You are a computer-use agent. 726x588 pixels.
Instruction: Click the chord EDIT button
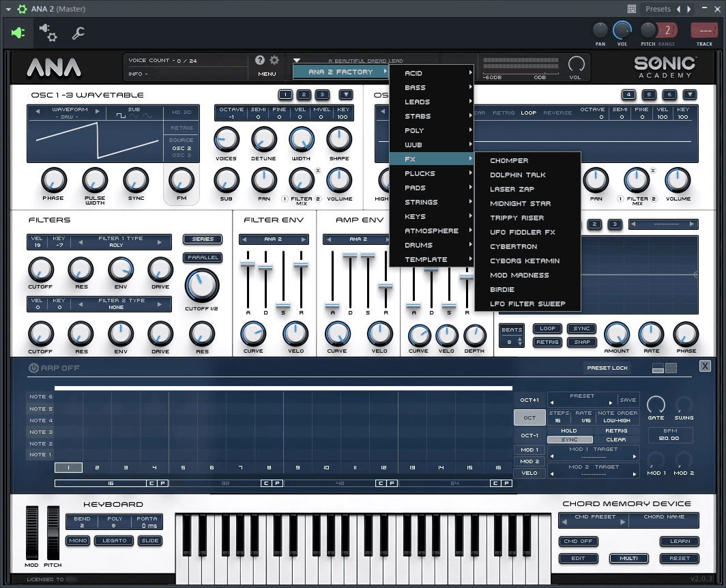pyautogui.click(x=578, y=558)
